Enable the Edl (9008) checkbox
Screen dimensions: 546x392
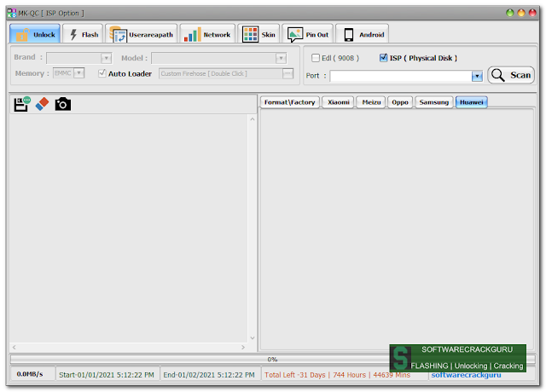tap(315, 58)
